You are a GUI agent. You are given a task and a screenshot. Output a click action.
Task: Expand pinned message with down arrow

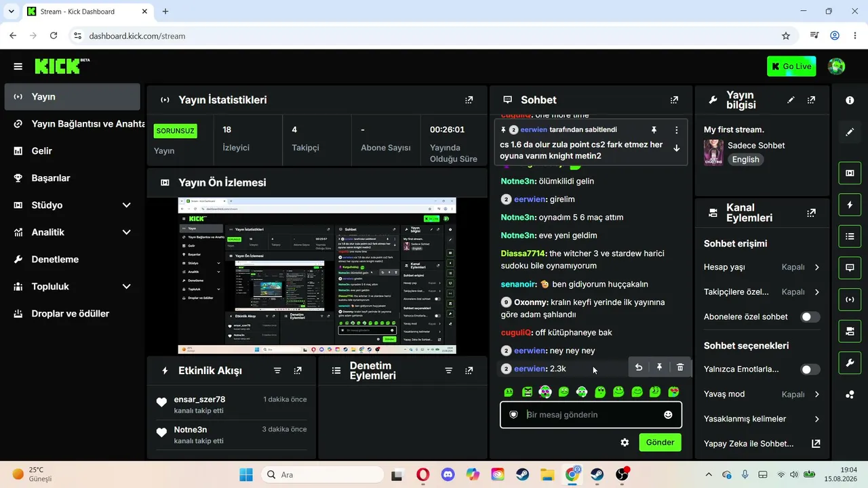click(x=676, y=148)
